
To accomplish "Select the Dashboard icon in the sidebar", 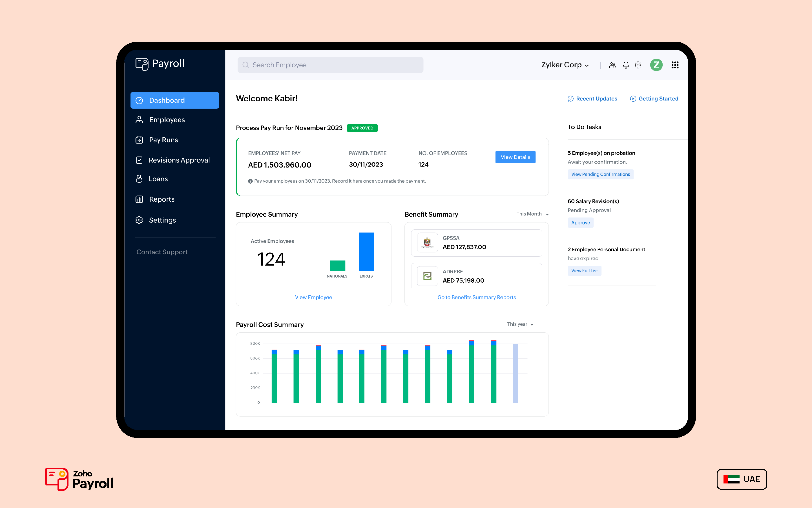I will 140,100.
